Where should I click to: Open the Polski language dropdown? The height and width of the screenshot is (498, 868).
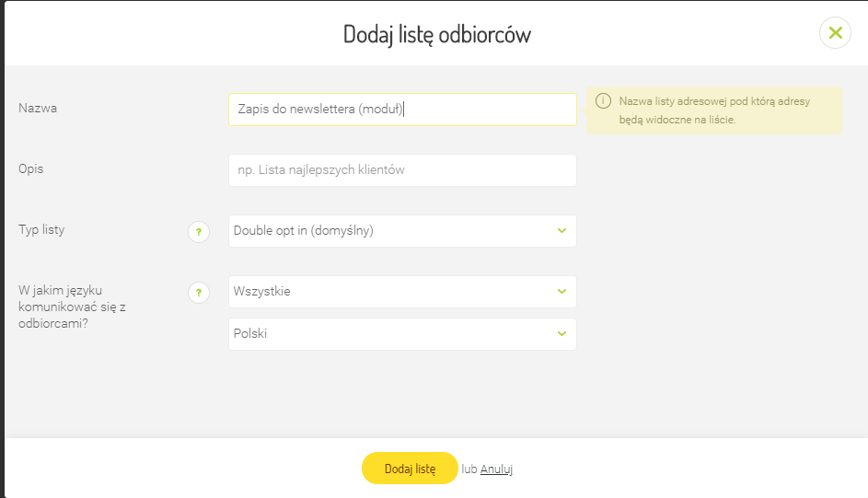coord(396,334)
